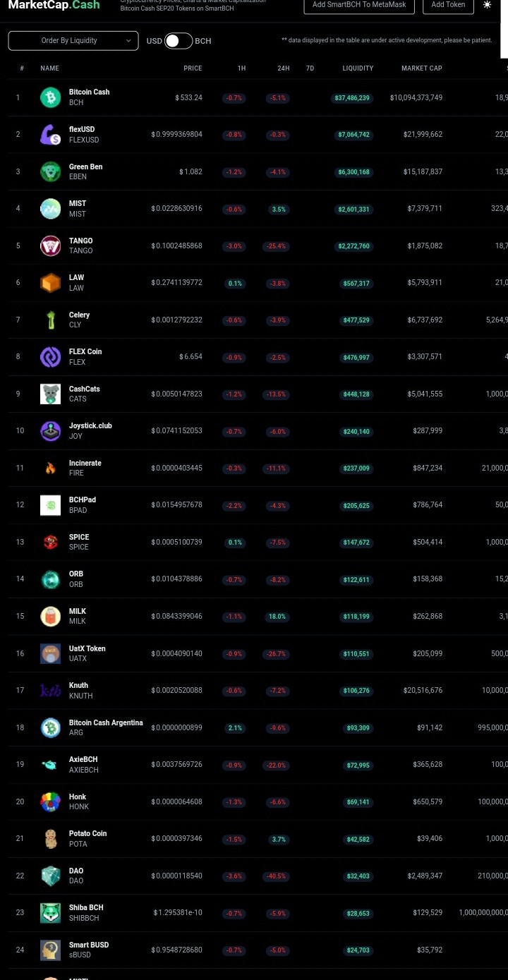The width and height of the screenshot is (508, 980).
Task: Sort by the PRICE column header
Action: 193,68
